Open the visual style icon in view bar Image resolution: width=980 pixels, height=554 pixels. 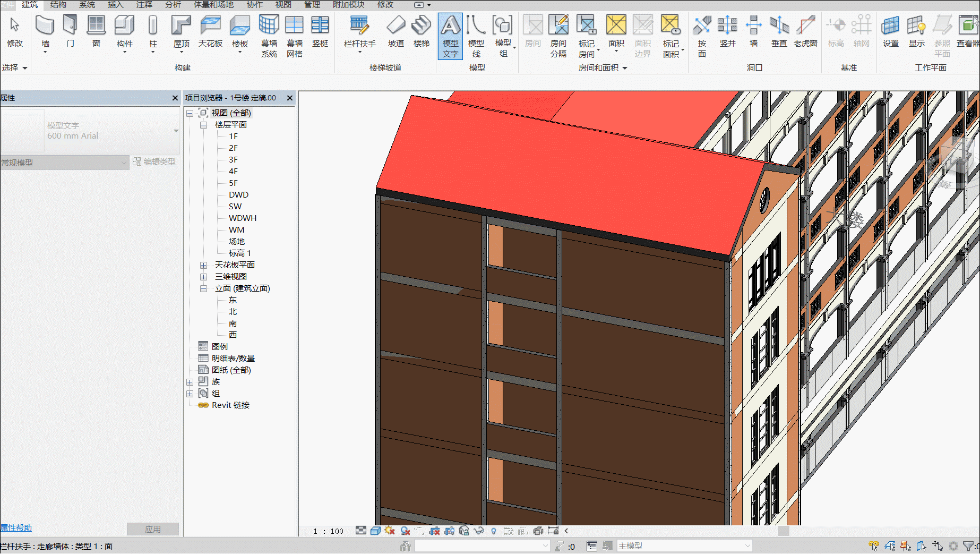pos(375,531)
